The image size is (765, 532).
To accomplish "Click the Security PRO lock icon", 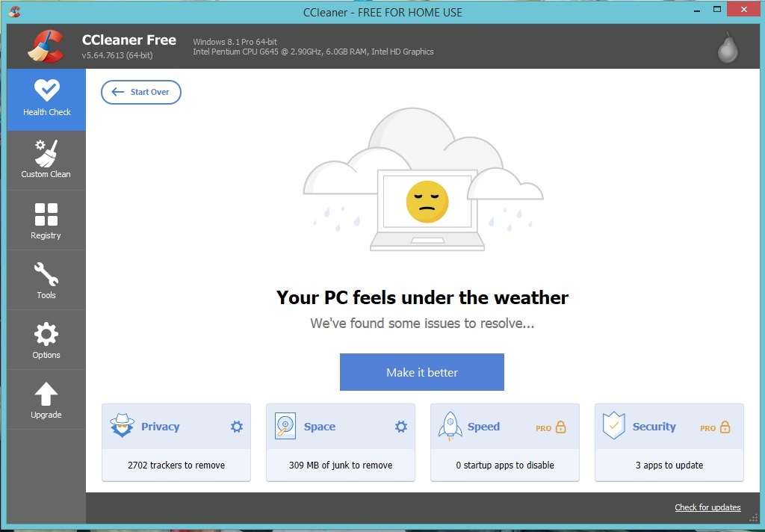I will click(x=725, y=427).
